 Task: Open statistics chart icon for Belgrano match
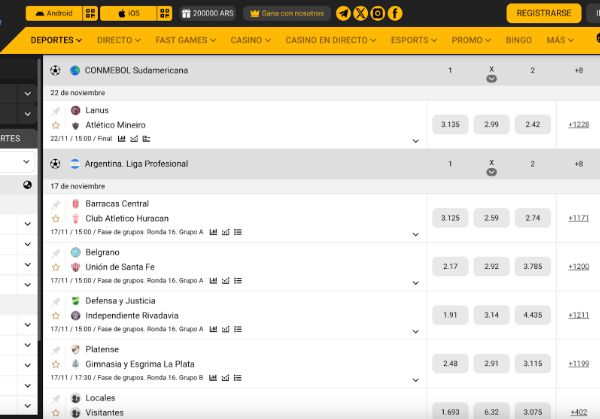tap(213, 280)
